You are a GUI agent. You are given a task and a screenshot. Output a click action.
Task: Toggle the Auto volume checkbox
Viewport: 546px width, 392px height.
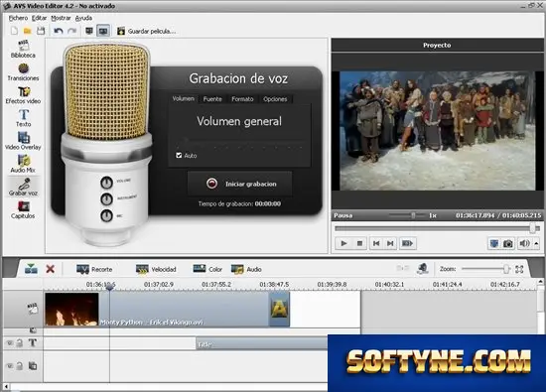tap(179, 155)
